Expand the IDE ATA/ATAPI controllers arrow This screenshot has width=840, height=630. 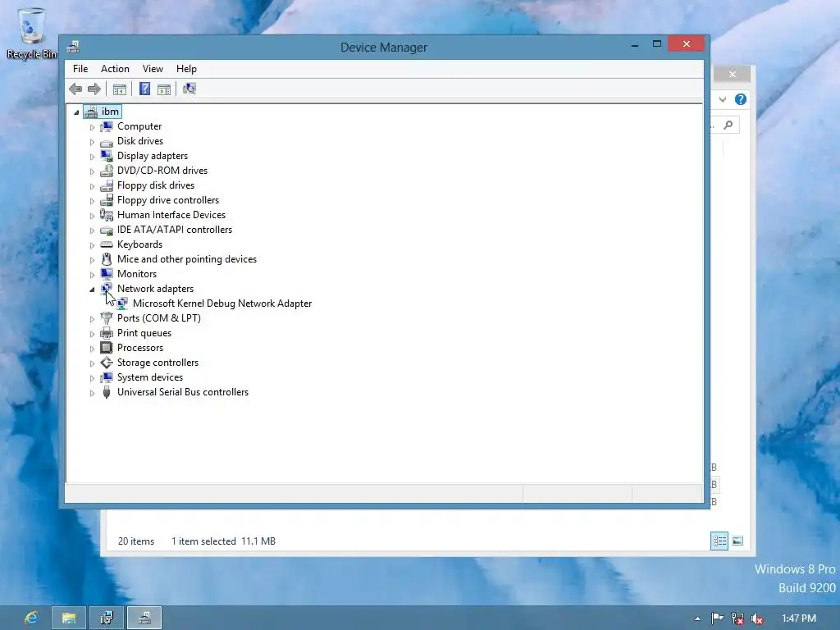(92, 231)
